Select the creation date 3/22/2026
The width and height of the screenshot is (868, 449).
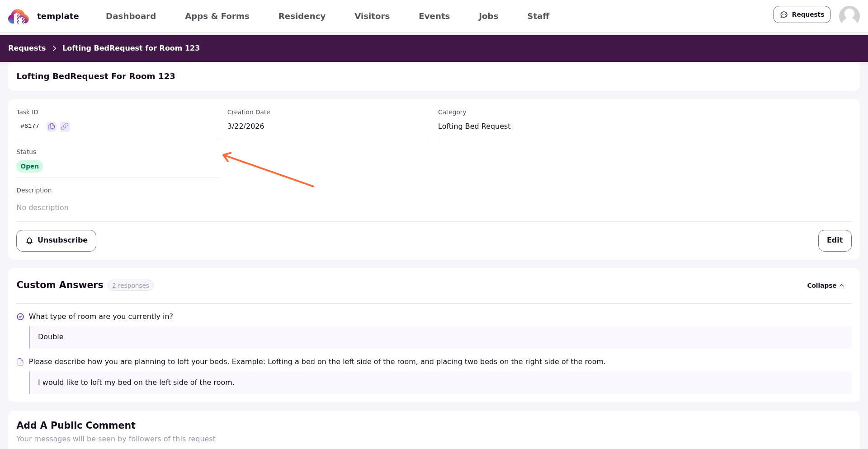[245, 126]
